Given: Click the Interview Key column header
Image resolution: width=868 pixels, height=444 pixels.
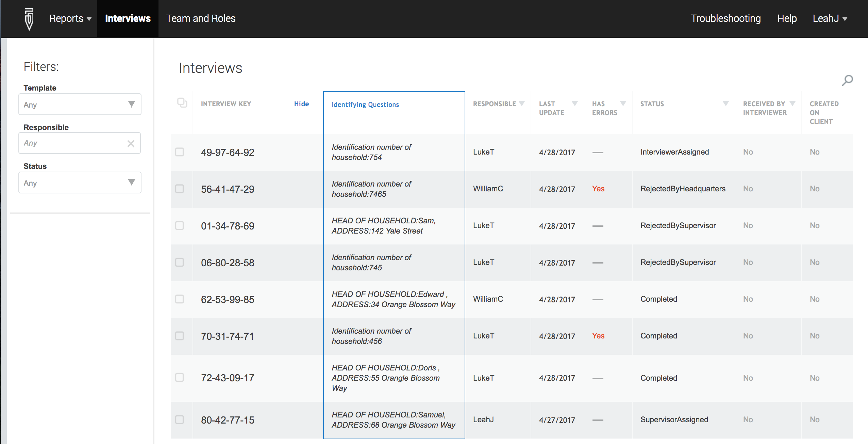Looking at the screenshot, I should [226, 104].
